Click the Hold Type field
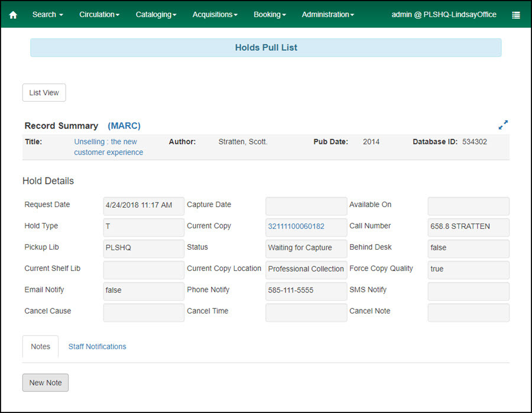 (144, 227)
